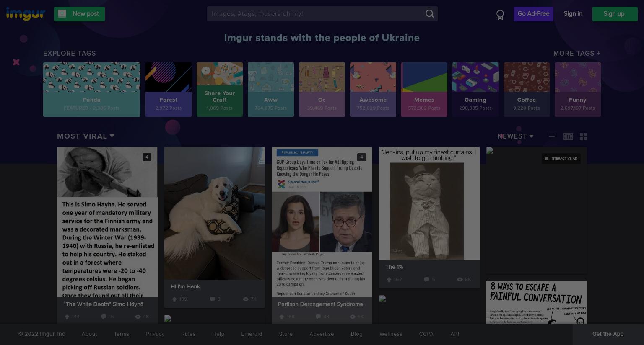Open feed filter settings icon
This screenshot has width=644, height=345.
552,136
